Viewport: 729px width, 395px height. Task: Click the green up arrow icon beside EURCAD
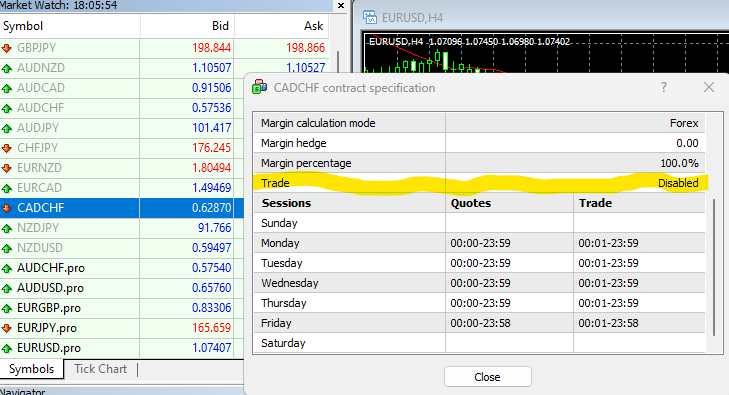[7, 188]
